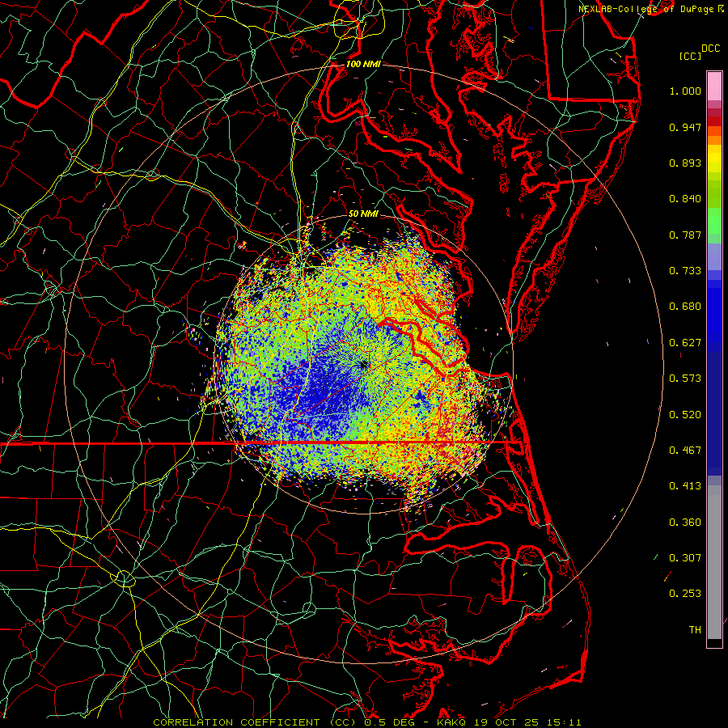728x728 pixels.
Task: Click the pink top segment of color bar
Action: pos(714,86)
